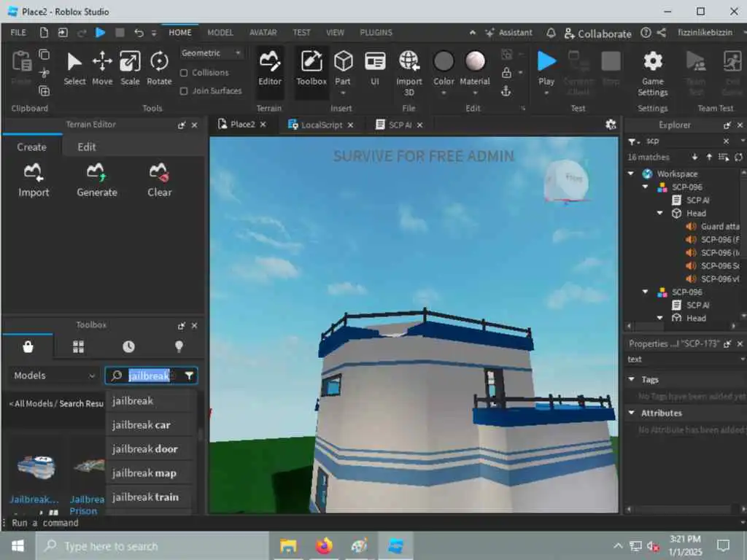
Task: Enable Join Surfaces checkbox
Action: click(184, 91)
